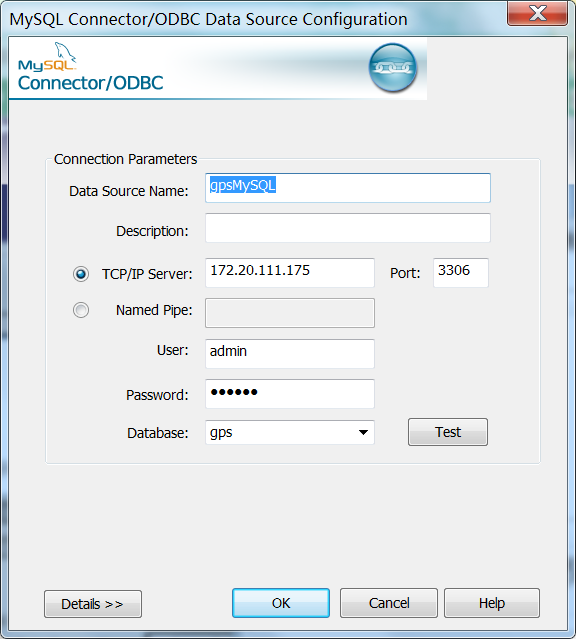Image resolution: width=576 pixels, height=639 pixels.
Task: Expand options with the Details >> button
Action: tap(93, 604)
